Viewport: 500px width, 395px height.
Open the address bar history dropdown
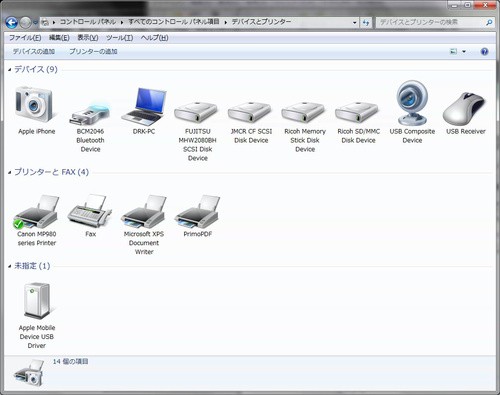354,23
